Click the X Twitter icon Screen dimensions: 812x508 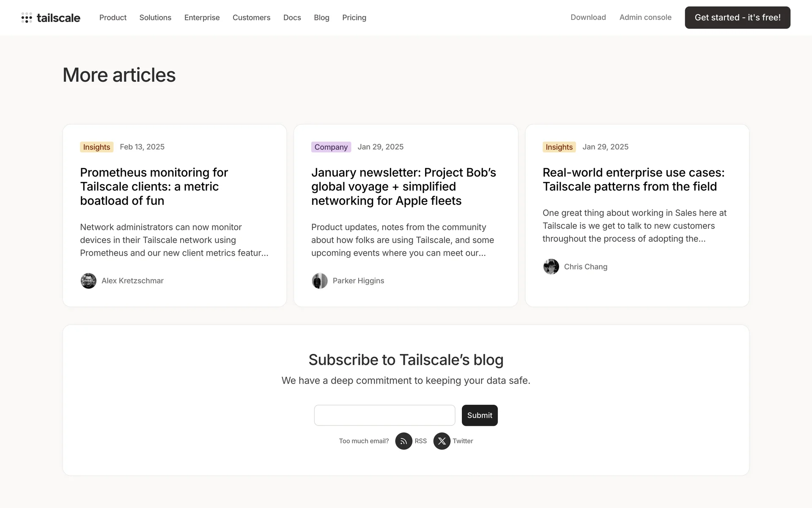pyautogui.click(x=442, y=441)
